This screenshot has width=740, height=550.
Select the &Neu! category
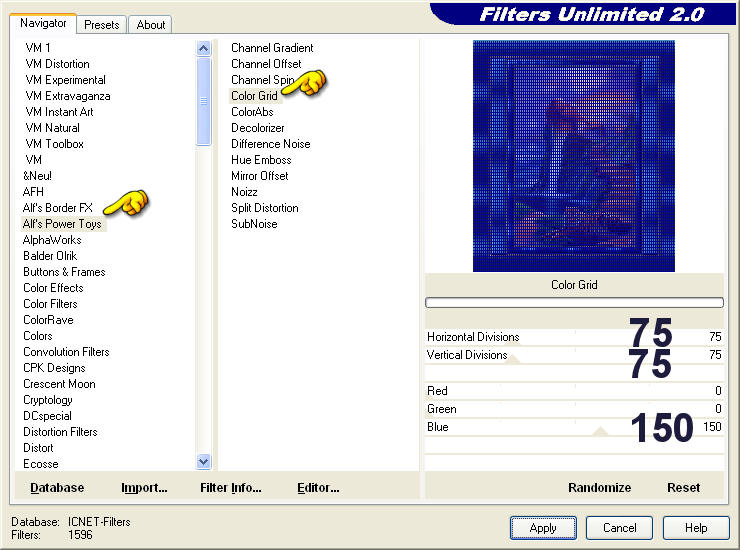pyautogui.click(x=37, y=176)
